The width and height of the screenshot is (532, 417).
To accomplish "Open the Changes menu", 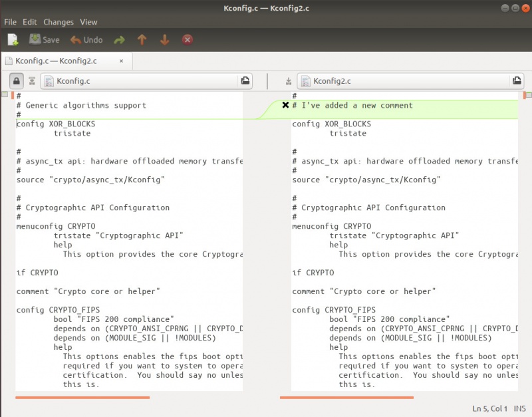I will (59, 22).
